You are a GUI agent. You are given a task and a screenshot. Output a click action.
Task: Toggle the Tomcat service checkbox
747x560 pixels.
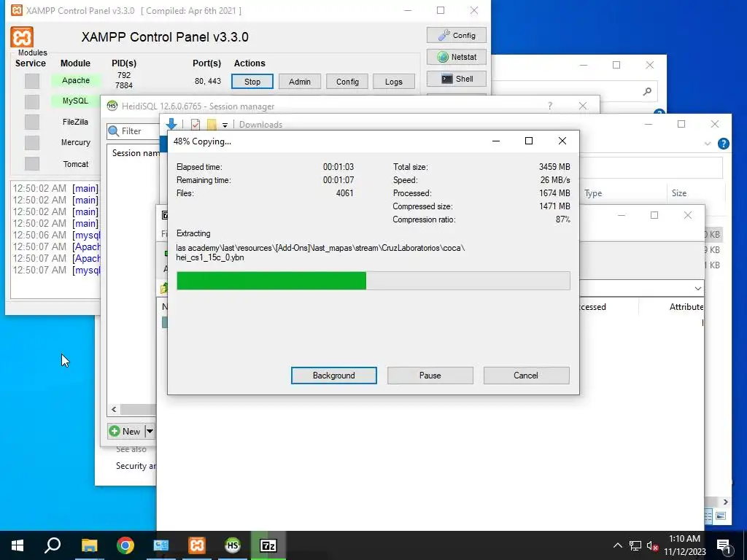(x=32, y=163)
